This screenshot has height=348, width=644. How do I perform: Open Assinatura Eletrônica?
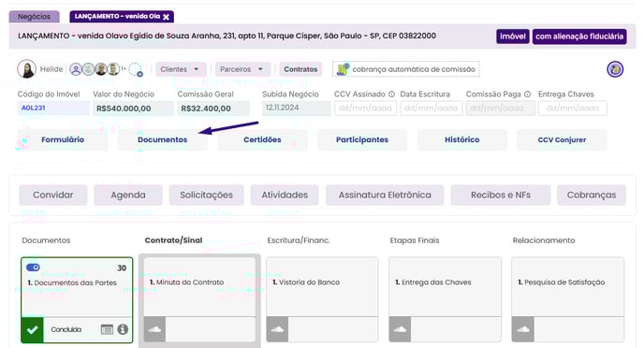tap(385, 195)
